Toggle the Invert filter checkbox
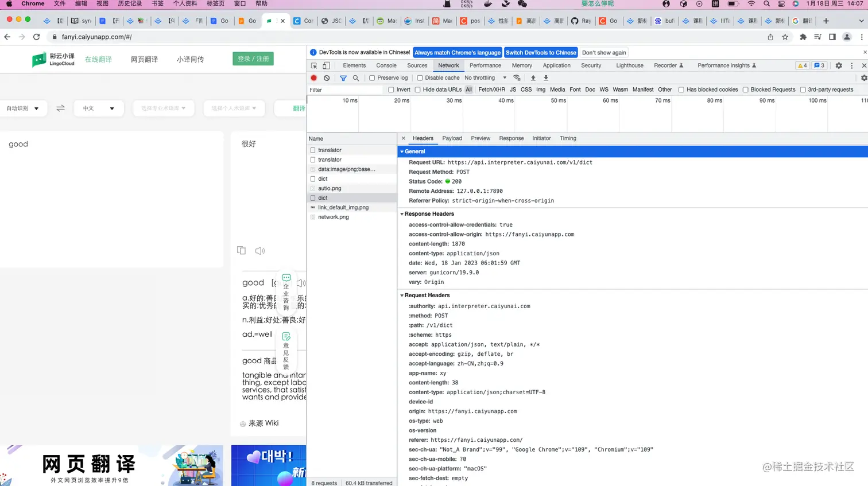Image resolution: width=868 pixels, height=486 pixels. pyautogui.click(x=391, y=90)
